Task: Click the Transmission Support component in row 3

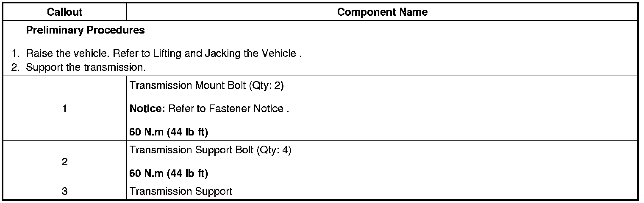Action: (x=181, y=192)
